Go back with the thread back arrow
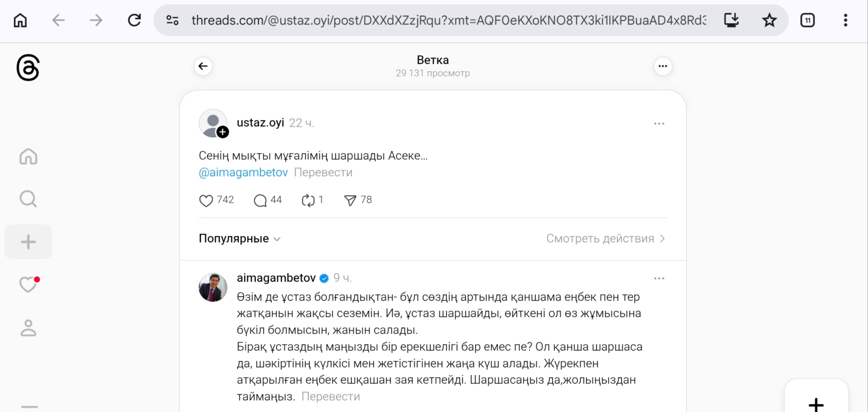 tap(203, 67)
